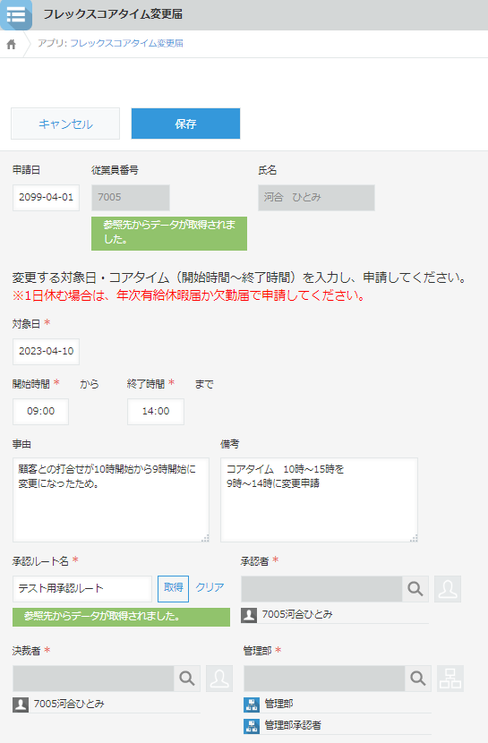
Task: Select the 申請日 date field
Action: tap(46, 198)
